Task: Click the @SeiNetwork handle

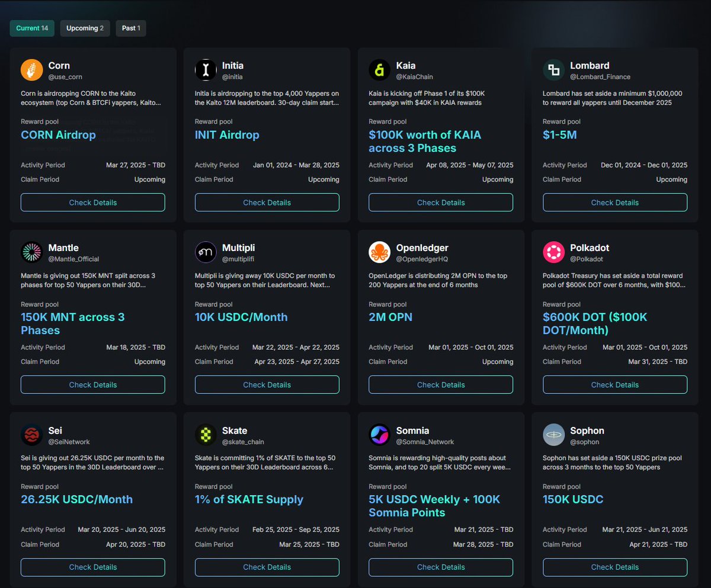Action: pyautogui.click(x=69, y=442)
